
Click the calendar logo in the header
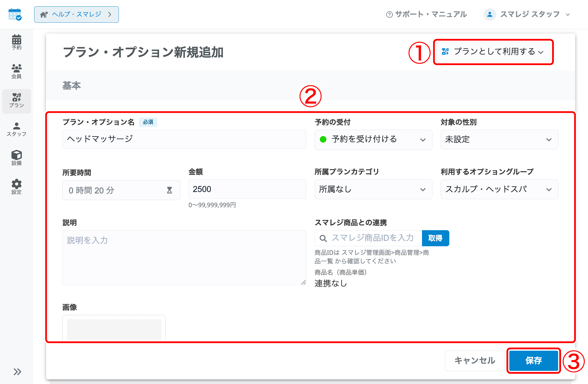[15, 14]
